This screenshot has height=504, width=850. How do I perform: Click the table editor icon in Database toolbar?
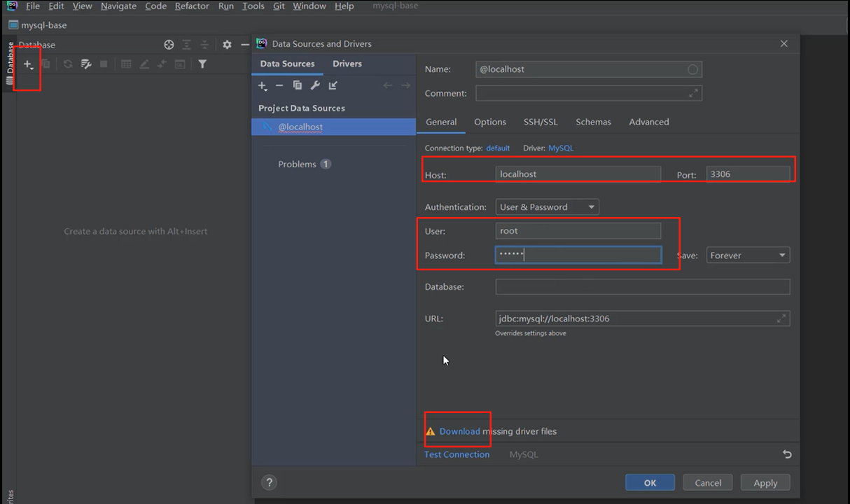pos(126,64)
